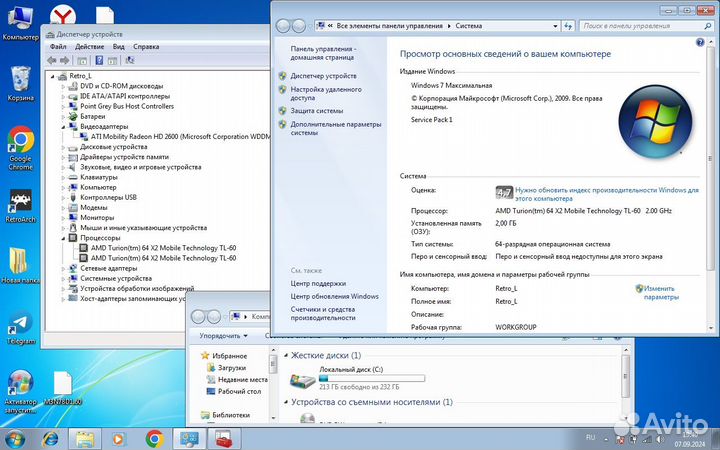Click the Help icon in Device Manager toolbar

[x=99, y=60]
